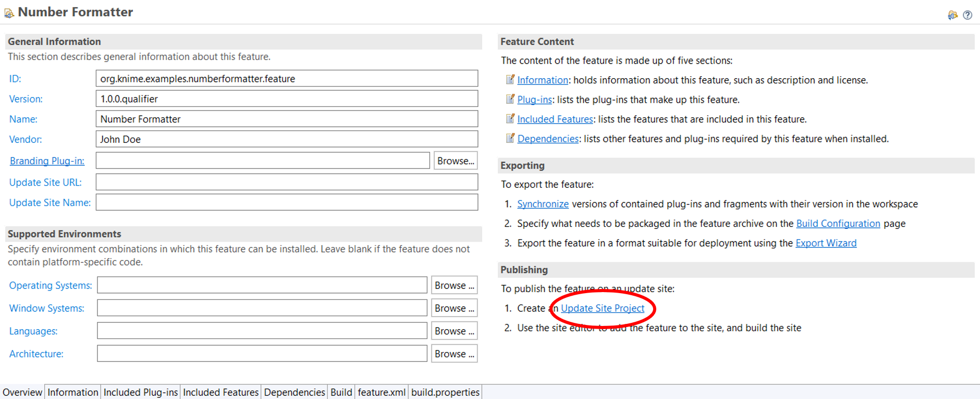Open the Plug-ins section link
The height and width of the screenshot is (399, 980).
click(534, 100)
